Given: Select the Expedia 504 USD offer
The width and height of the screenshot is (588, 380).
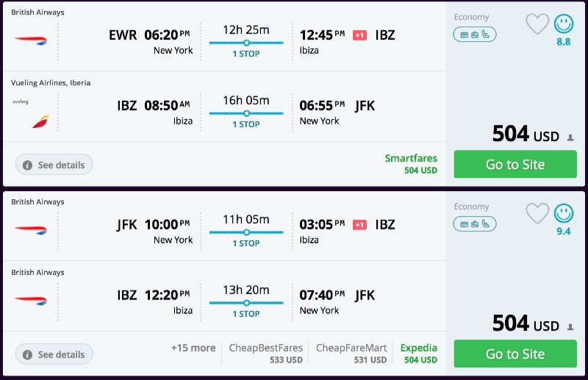Looking at the screenshot, I should (x=419, y=354).
